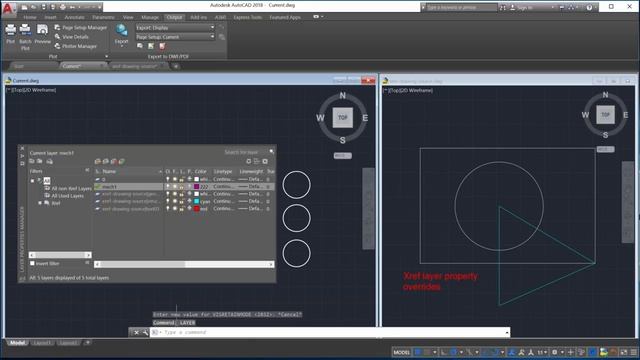Toggle On/Off bulb for mech1 layer
The width and height of the screenshot is (640, 360).
click(167, 187)
